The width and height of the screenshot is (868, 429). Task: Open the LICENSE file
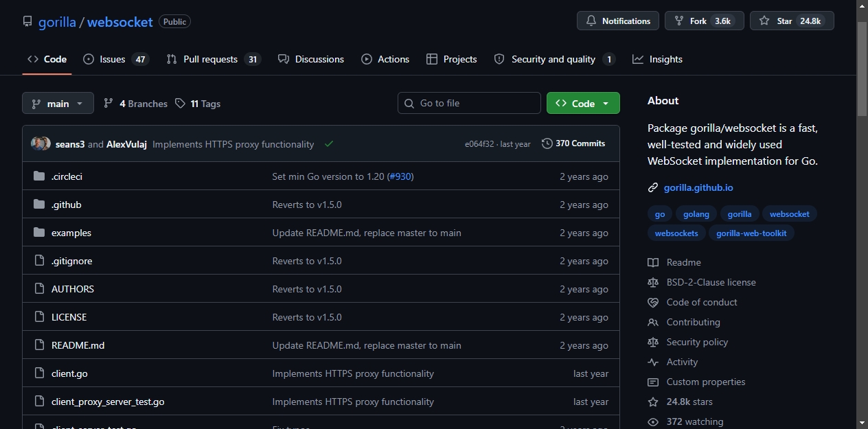tap(69, 317)
